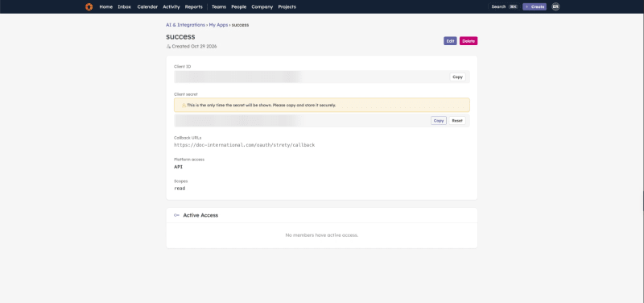The height and width of the screenshot is (303, 644).
Task: Open the ER user avatar menu
Action: point(555,6)
